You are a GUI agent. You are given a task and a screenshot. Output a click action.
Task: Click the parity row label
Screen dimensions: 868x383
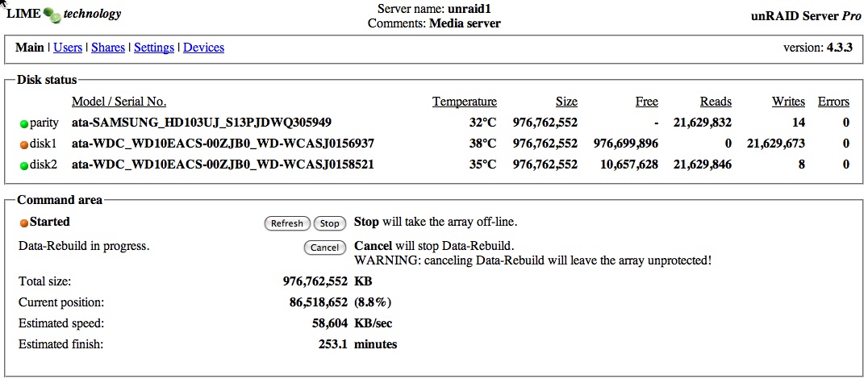pos(44,123)
